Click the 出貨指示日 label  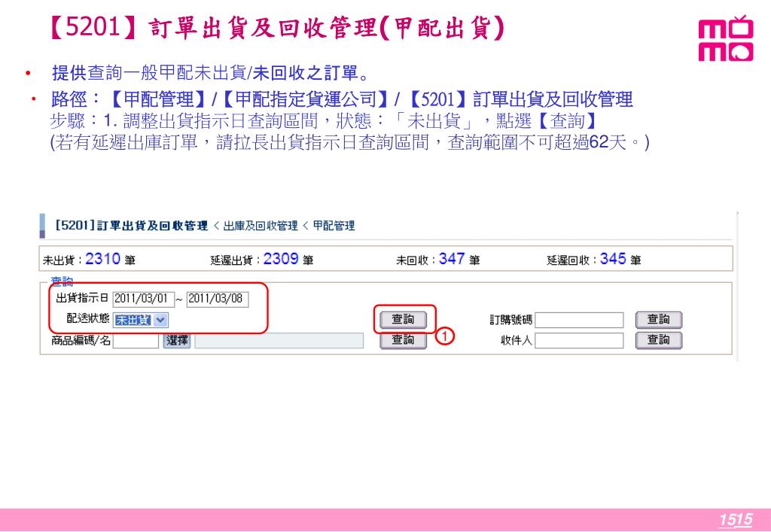(x=81, y=298)
